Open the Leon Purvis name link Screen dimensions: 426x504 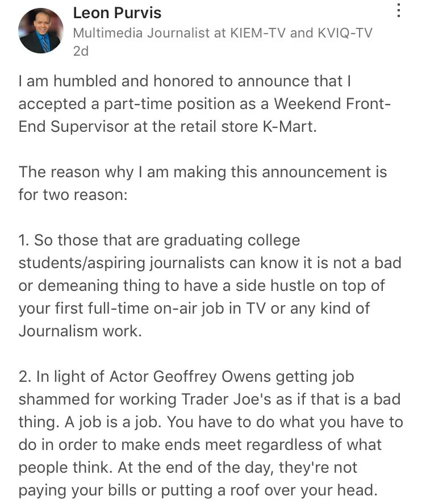tap(117, 13)
